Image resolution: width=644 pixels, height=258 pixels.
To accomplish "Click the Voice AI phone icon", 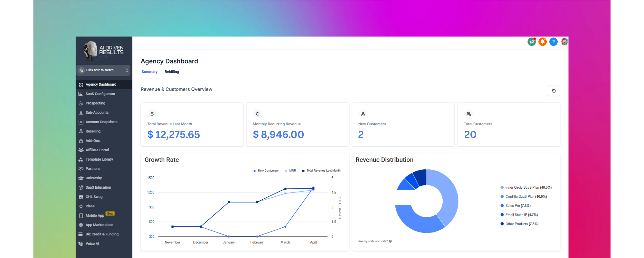I will (x=81, y=243).
